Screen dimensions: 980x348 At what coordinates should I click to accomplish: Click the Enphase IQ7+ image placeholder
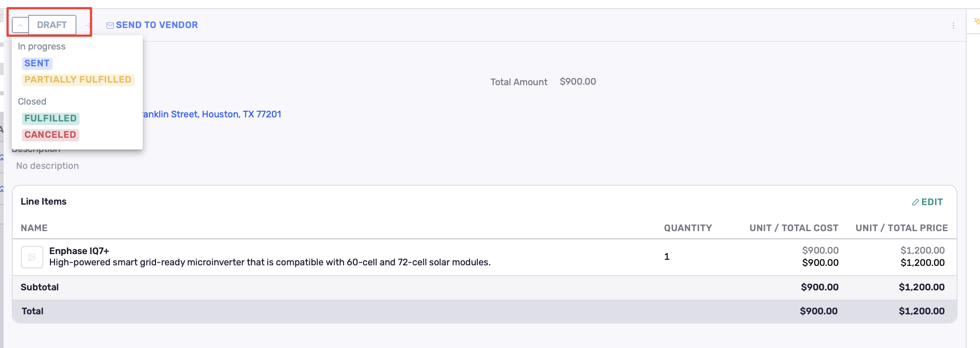(32, 257)
